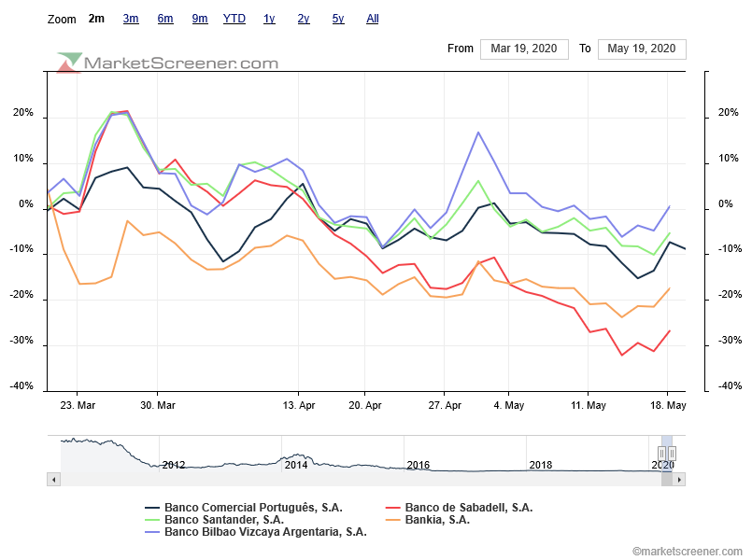Pick the 2y zoom option
The width and height of the screenshot is (752, 560).
304,19
